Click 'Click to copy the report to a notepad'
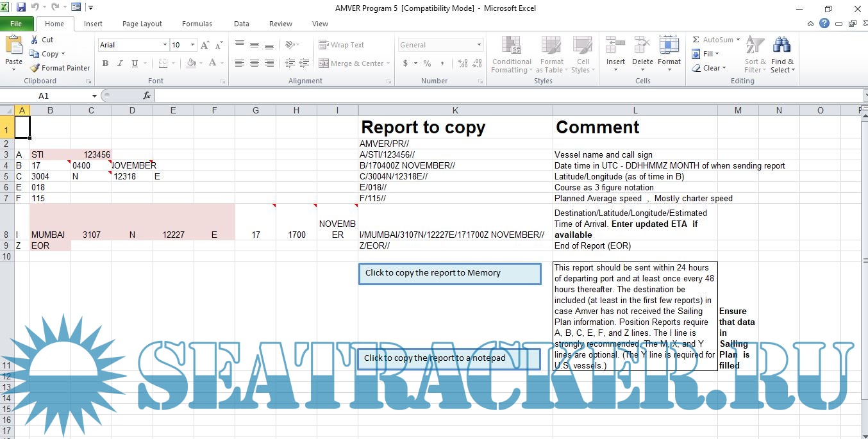 449,358
